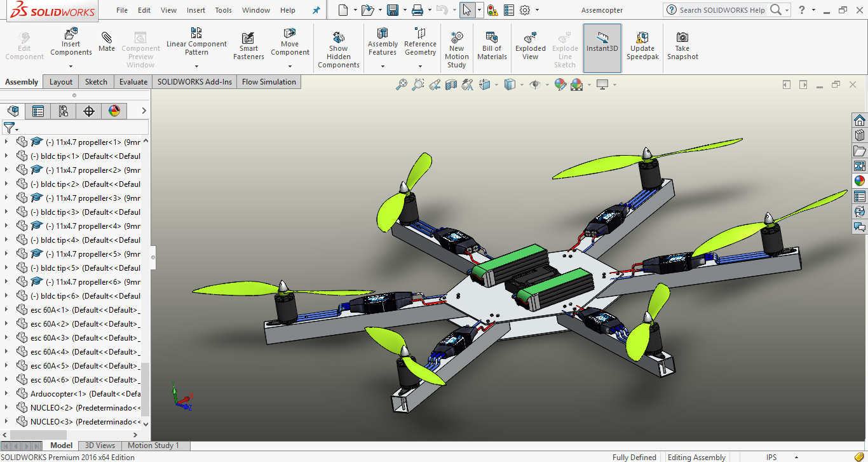
Task: Switch to SOLIDWORKS Add-Ins tab
Action: (195, 82)
